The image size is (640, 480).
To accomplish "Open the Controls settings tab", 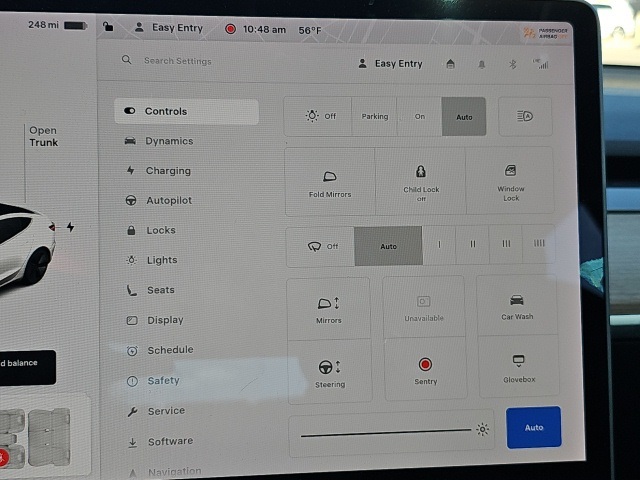I will [x=186, y=111].
